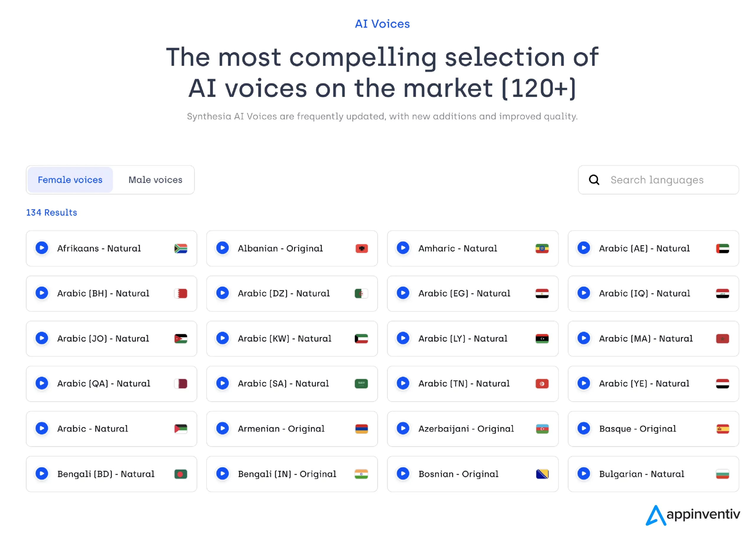Click the South Africa flag icon
756x537 pixels.
181,248
